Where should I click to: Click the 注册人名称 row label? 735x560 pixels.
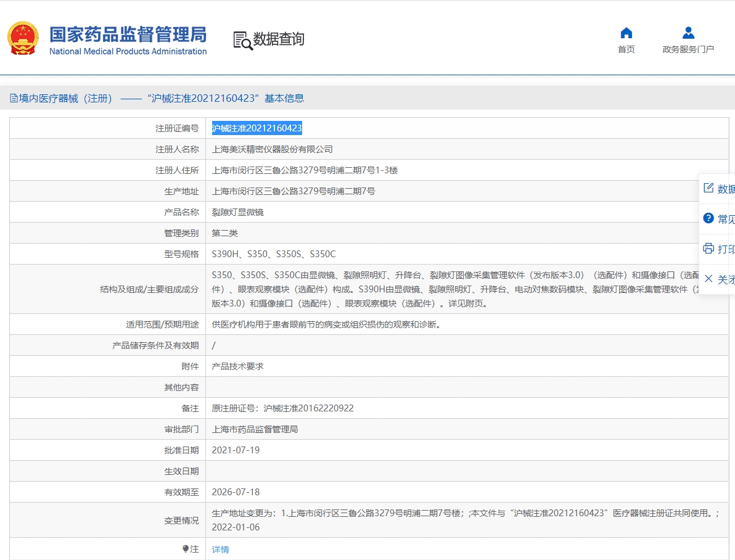pyautogui.click(x=177, y=149)
